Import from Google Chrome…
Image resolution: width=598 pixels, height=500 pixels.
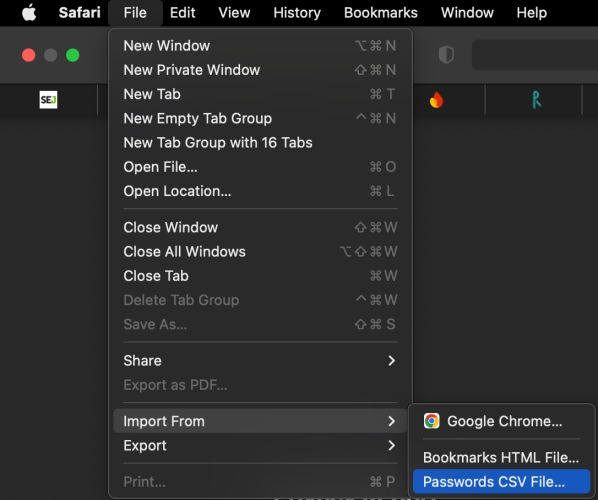pos(502,421)
